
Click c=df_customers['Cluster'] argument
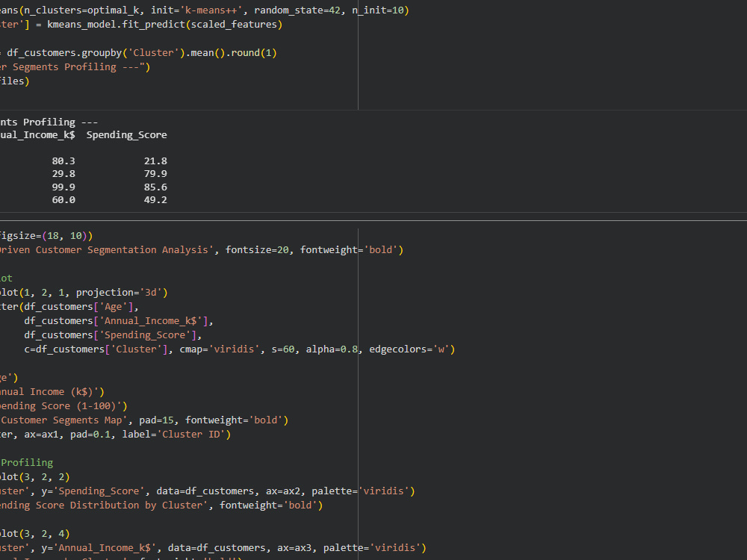pyautogui.click(x=96, y=349)
